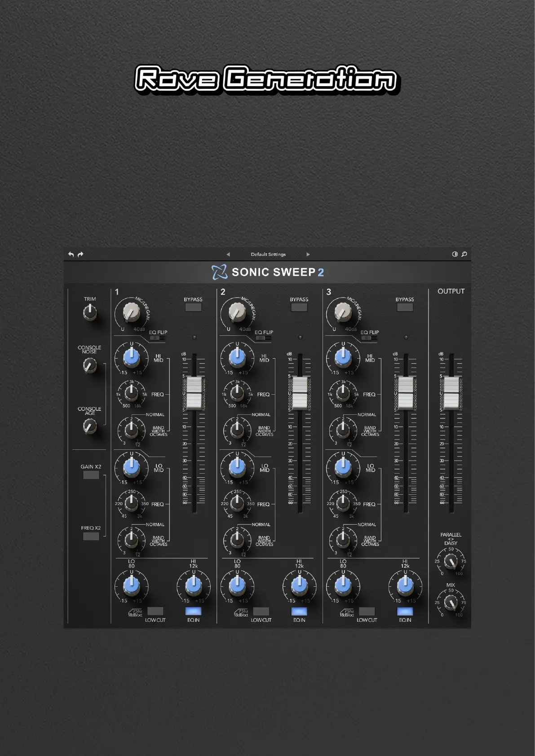
Task: Open the Default Settings preset menu
Action: (268, 255)
